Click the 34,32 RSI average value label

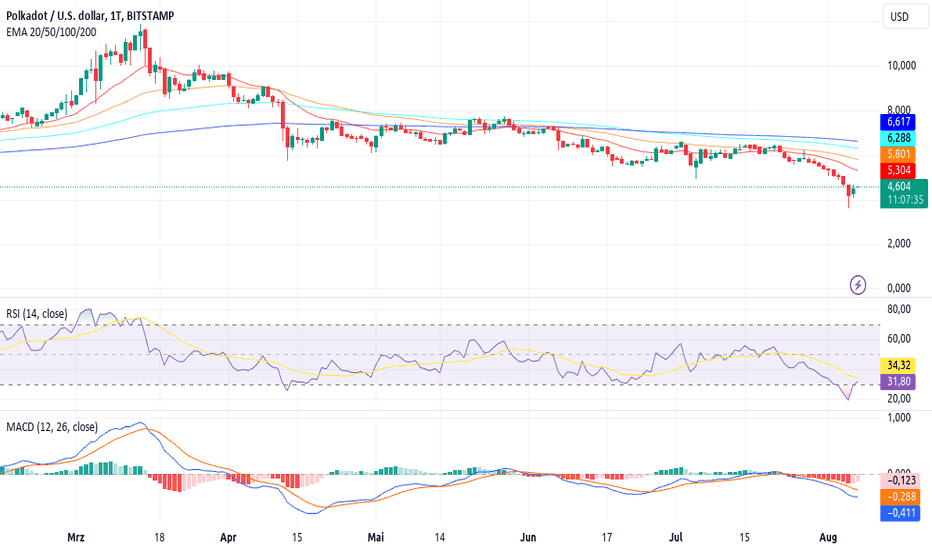point(898,365)
